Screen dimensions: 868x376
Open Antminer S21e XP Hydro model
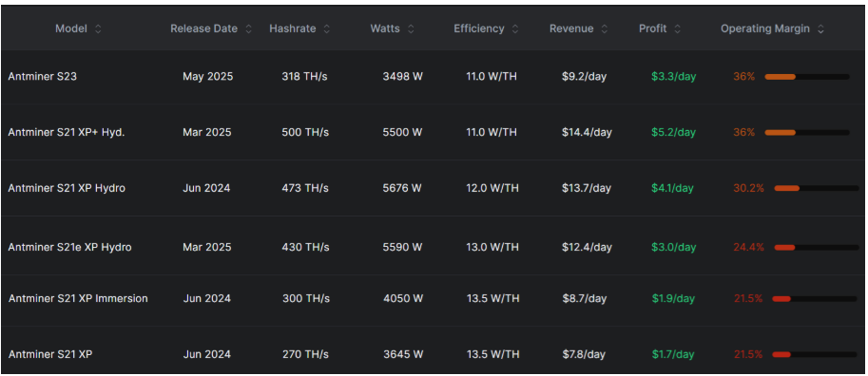69,247
